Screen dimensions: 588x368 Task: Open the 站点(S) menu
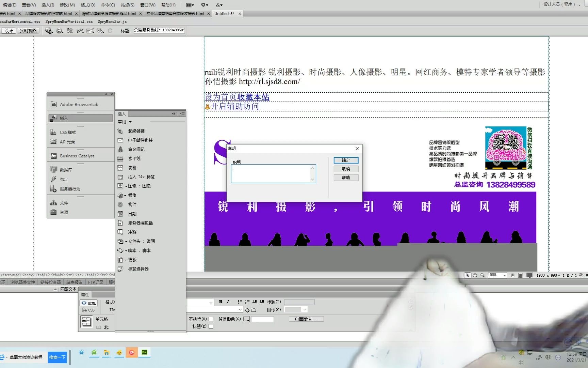(128, 5)
